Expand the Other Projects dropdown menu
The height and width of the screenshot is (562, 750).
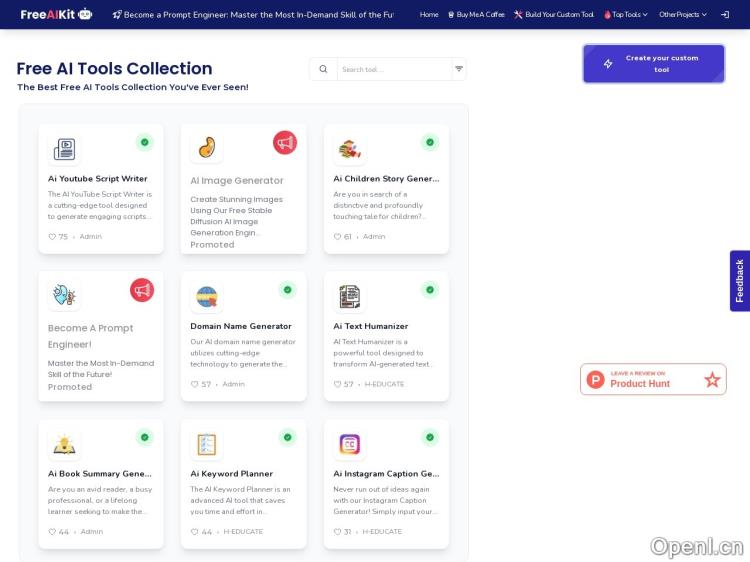coord(682,15)
